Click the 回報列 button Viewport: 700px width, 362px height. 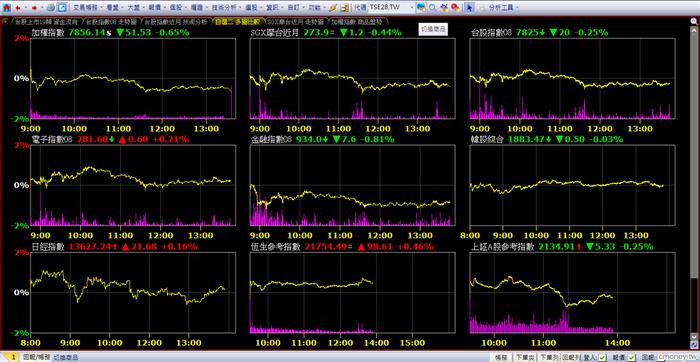click(571, 357)
